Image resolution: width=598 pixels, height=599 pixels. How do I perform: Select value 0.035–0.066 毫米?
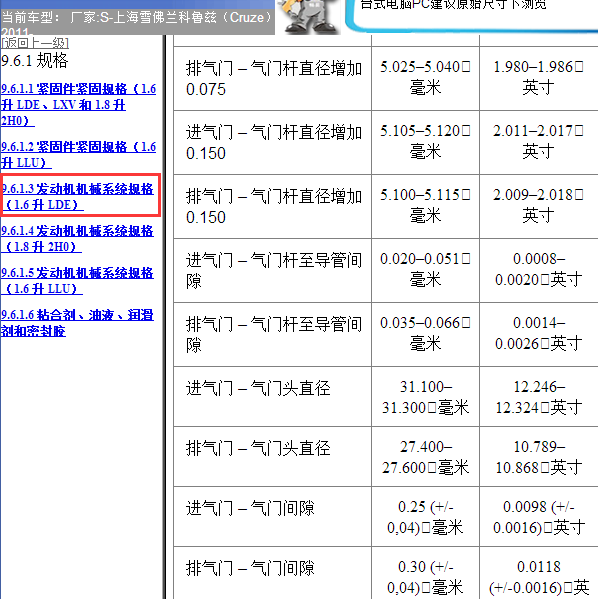tap(425, 333)
